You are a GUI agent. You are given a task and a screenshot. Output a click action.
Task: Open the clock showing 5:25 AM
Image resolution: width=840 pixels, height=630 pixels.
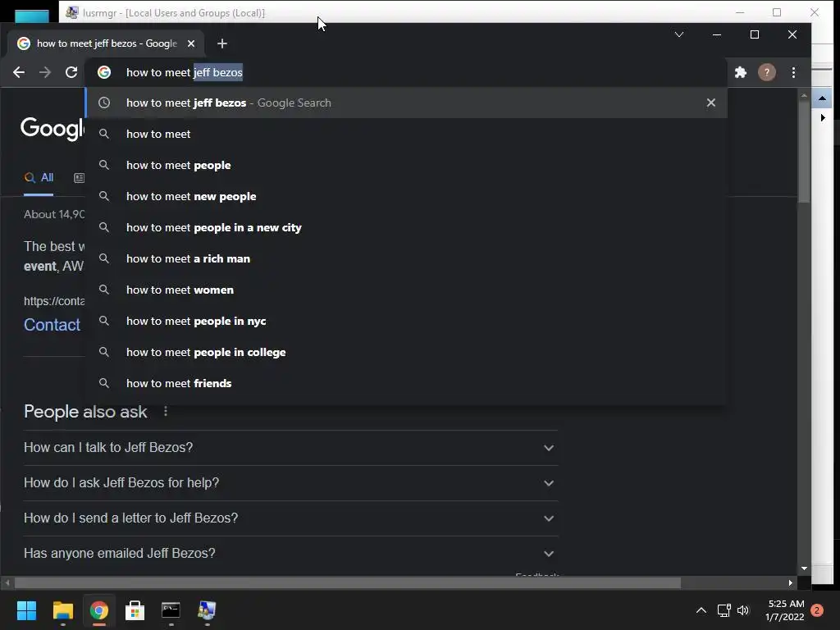(x=785, y=610)
